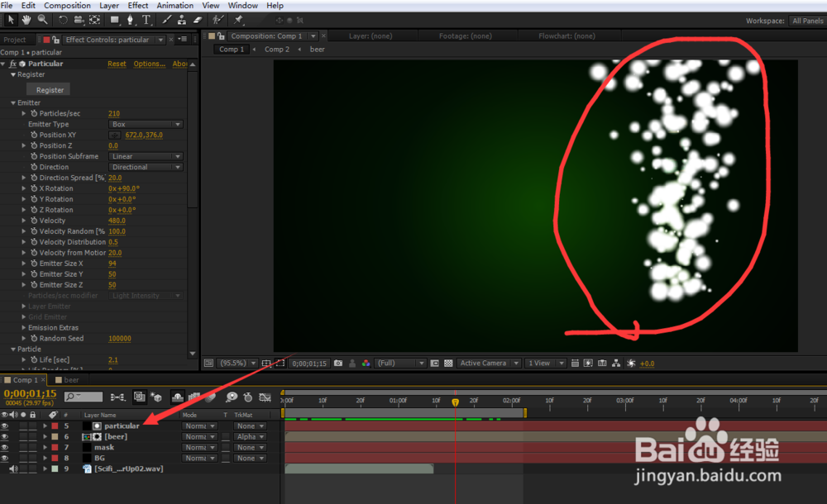Select the Brush tool
This screenshot has width=827, height=504.
point(166,20)
